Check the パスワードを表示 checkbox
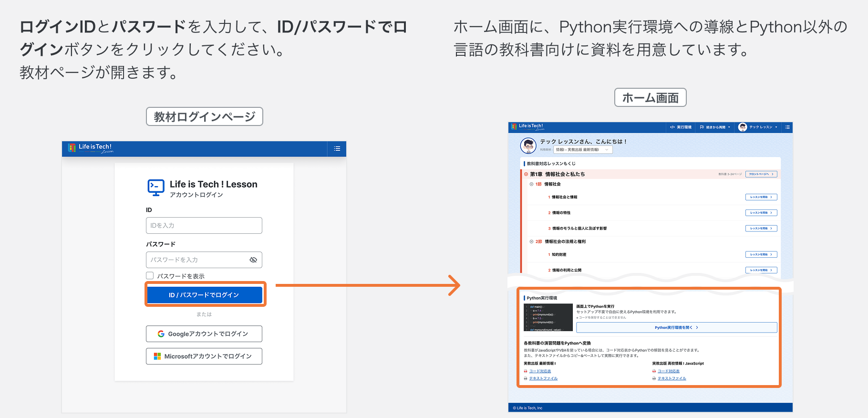Image resolution: width=868 pixels, height=418 pixels. click(150, 275)
